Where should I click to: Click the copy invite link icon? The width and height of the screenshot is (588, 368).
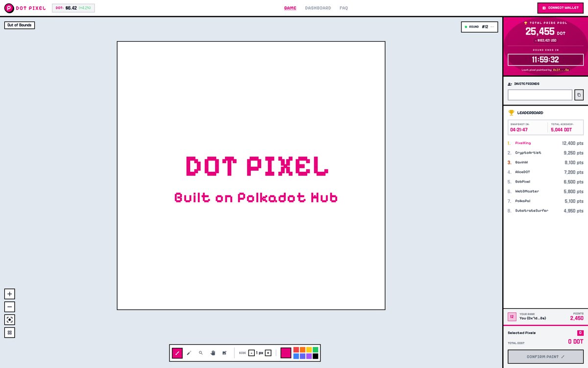pyautogui.click(x=579, y=94)
